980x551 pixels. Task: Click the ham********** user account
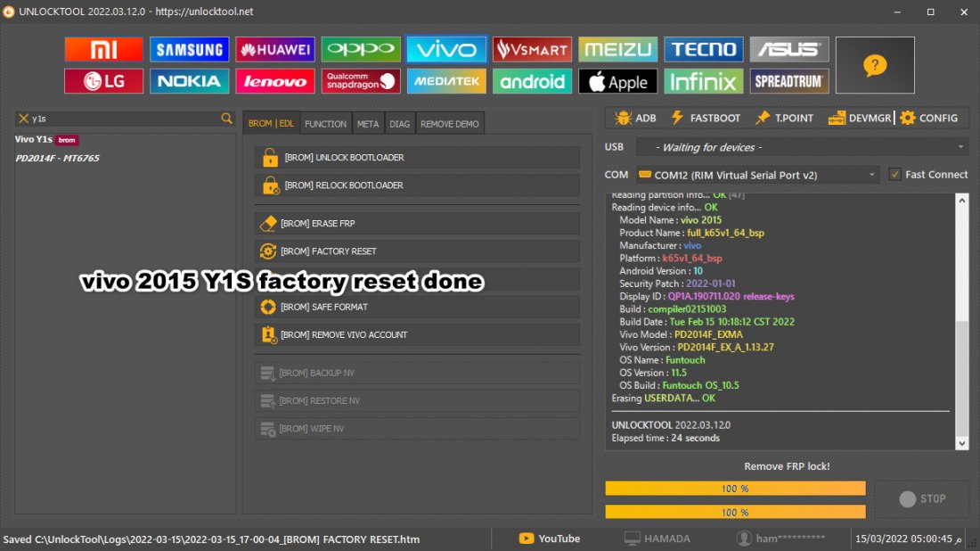(780, 539)
